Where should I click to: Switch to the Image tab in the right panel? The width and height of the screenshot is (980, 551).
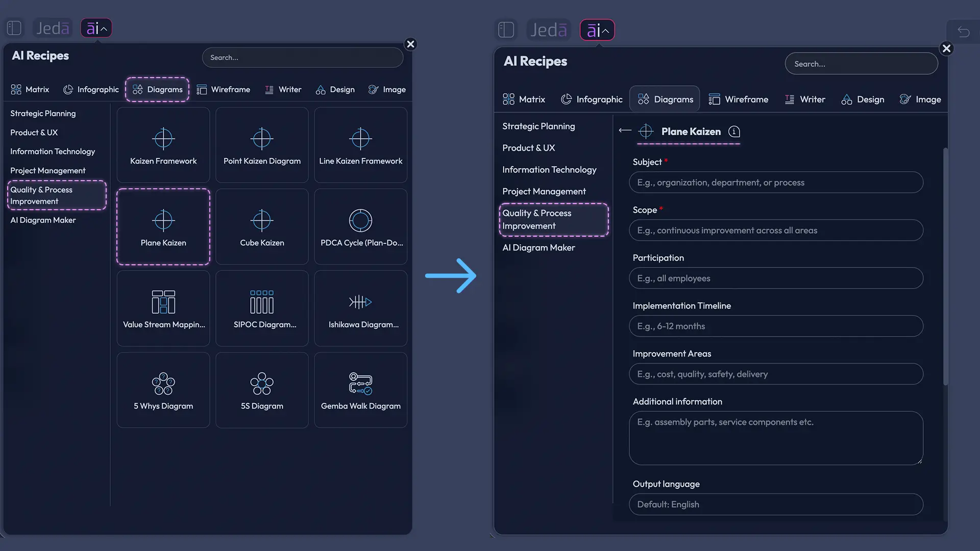pyautogui.click(x=920, y=99)
